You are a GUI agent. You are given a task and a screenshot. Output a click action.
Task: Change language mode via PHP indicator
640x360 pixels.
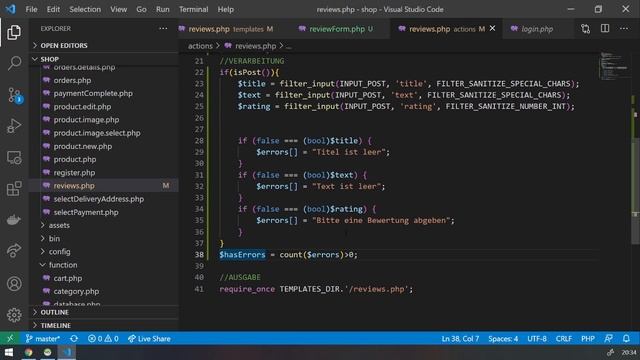pos(588,339)
